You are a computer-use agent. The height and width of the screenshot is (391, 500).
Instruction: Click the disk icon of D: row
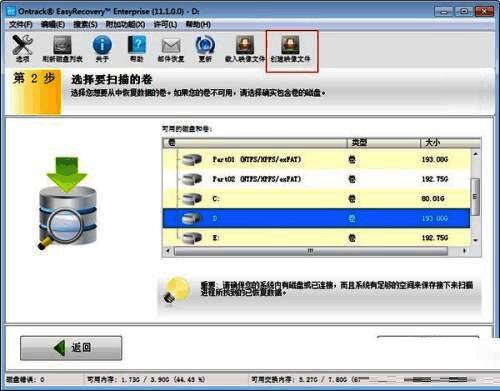192,218
